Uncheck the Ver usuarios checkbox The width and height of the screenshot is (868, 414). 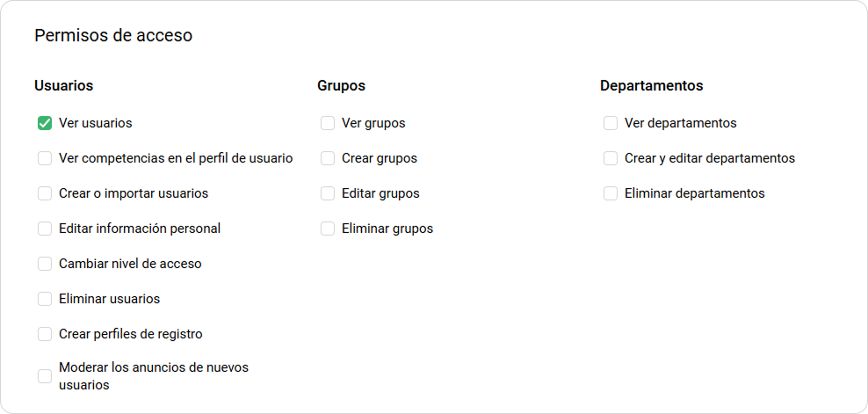click(x=45, y=123)
